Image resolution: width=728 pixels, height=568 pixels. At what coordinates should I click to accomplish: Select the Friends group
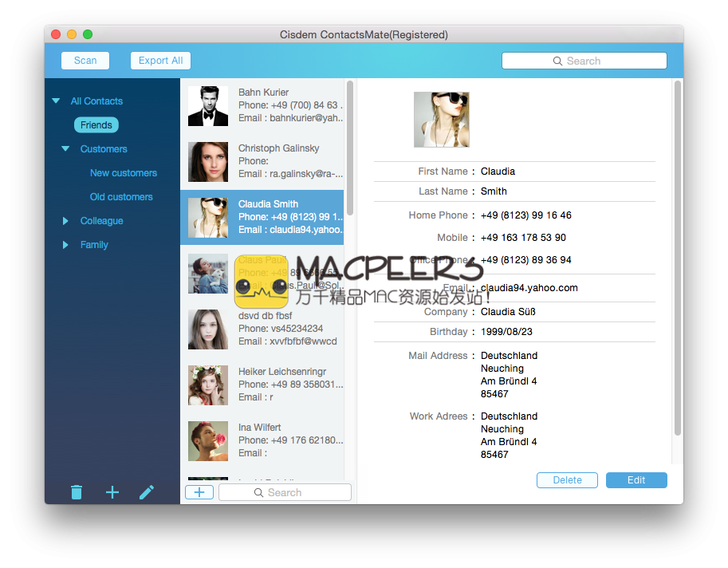tap(96, 125)
